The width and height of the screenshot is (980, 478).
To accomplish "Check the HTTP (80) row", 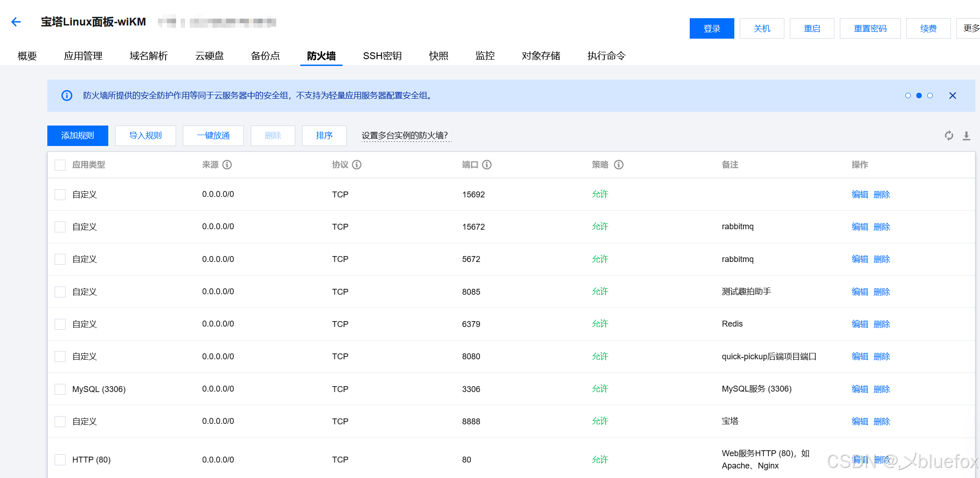I will [60, 460].
